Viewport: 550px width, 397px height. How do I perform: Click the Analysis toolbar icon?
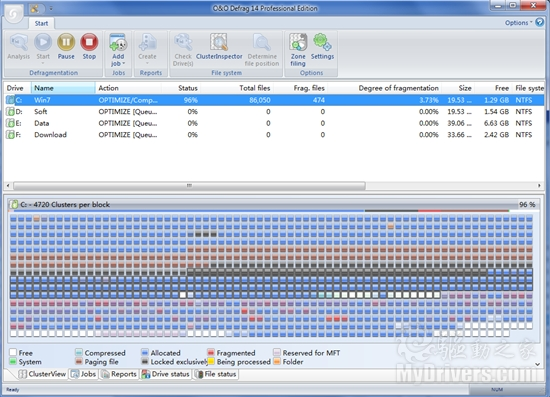(x=19, y=43)
